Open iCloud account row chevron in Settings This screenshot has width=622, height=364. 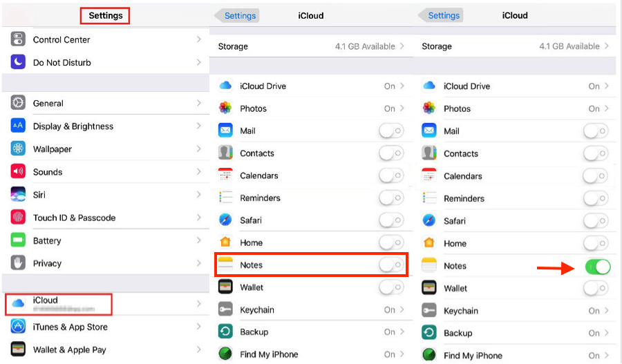199,304
